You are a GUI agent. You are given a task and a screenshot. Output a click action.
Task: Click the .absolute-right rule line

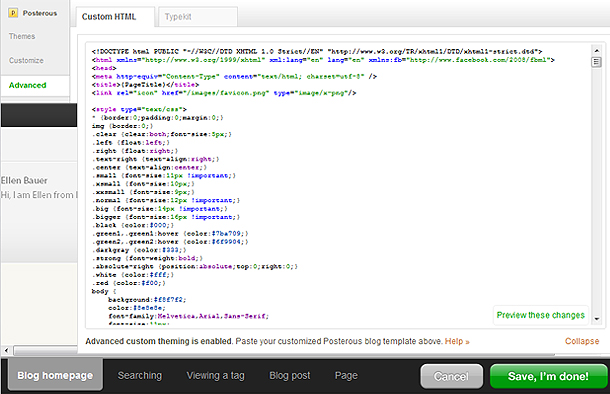[x=195, y=266]
